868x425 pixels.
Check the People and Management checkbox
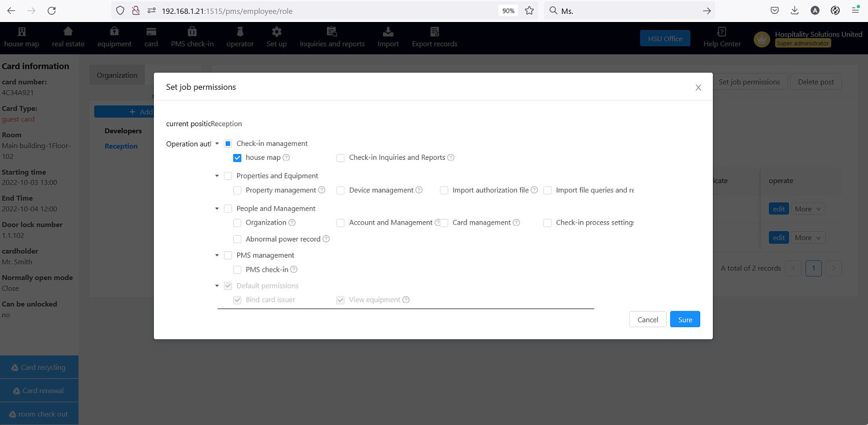[x=228, y=208]
